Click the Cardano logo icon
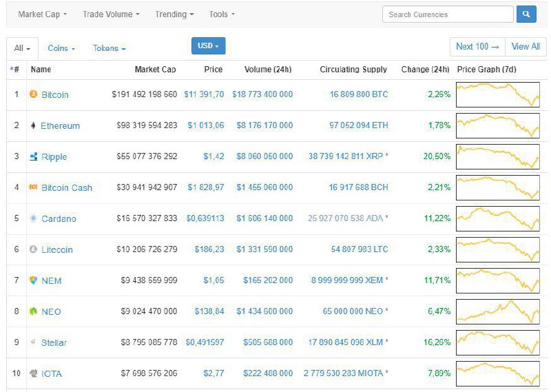Screen dimensions: 551x392 click(x=33, y=218)
